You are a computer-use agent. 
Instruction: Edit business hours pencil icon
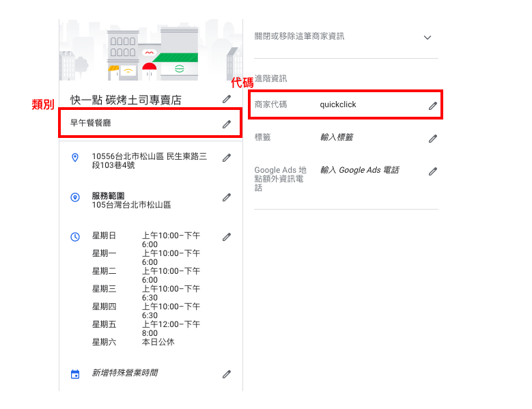[227, 237]
